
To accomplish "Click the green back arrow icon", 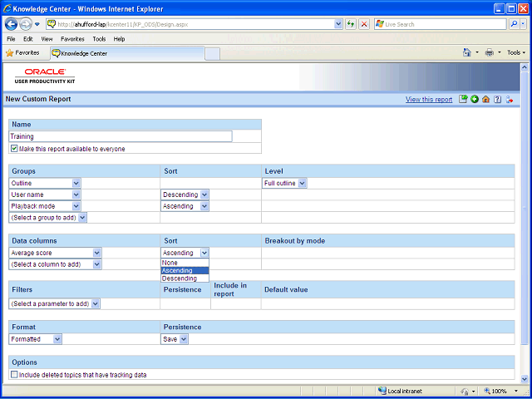I will pyautogui.click(x=475, y=99).
